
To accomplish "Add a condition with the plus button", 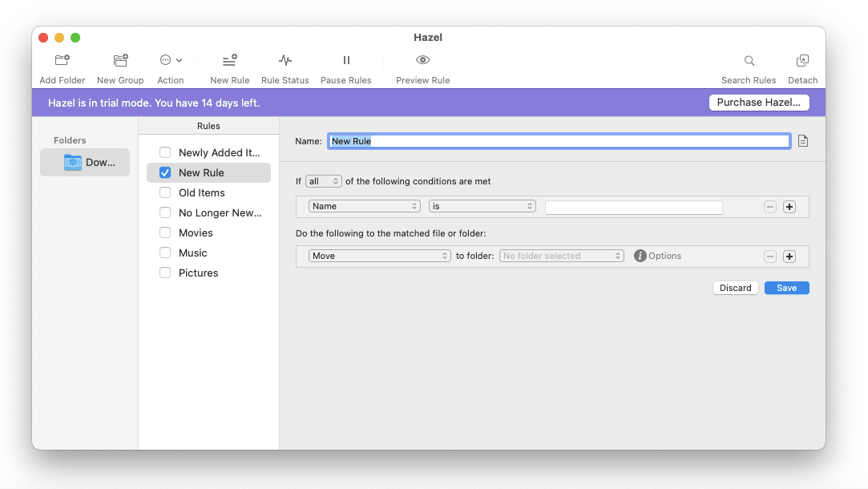I will coord(789,207).
